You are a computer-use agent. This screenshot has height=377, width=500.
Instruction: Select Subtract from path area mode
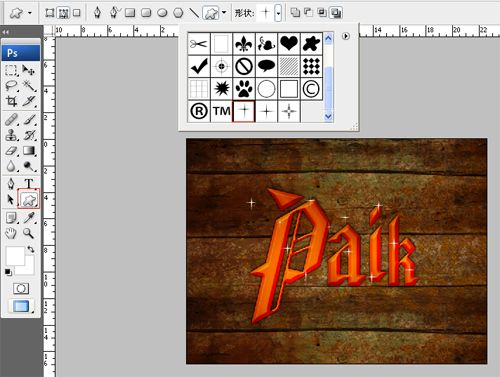pos(308,13)
